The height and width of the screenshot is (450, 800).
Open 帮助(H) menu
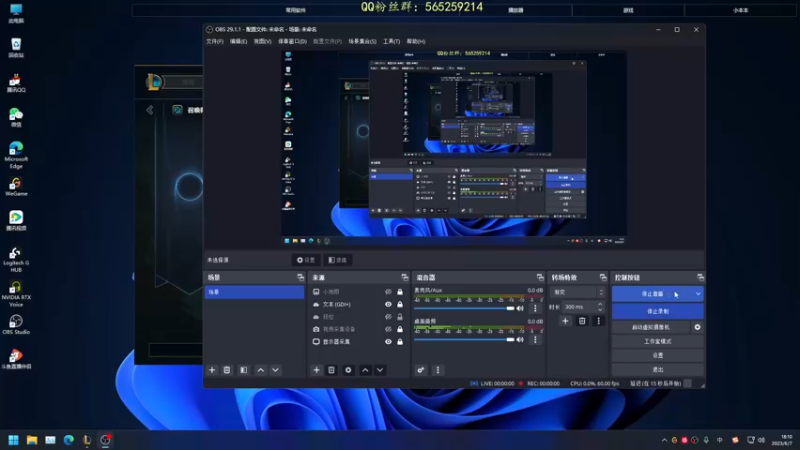pos(416,41)
